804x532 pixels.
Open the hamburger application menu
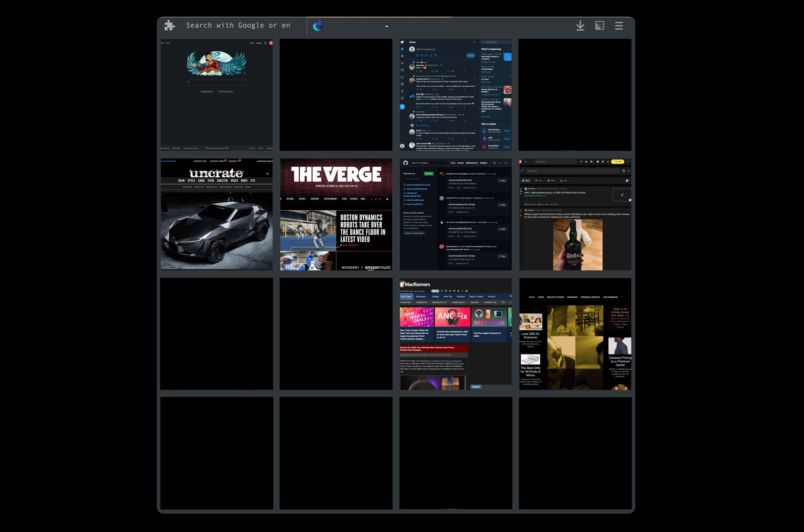[x=619, y=25]
